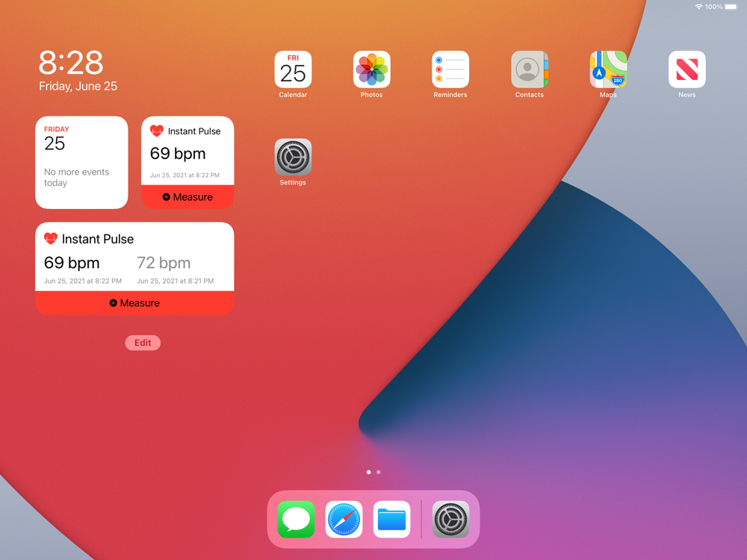Open the Calendar app
Image resolution: width=747 pixels, height=560 pixels.
click(x=293, y=69)
